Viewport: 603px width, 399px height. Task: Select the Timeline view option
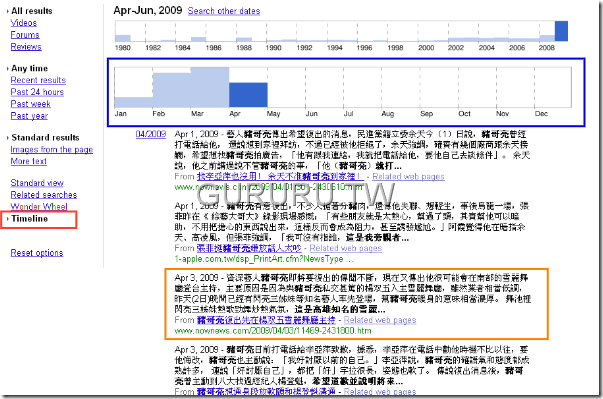point(30,219)
